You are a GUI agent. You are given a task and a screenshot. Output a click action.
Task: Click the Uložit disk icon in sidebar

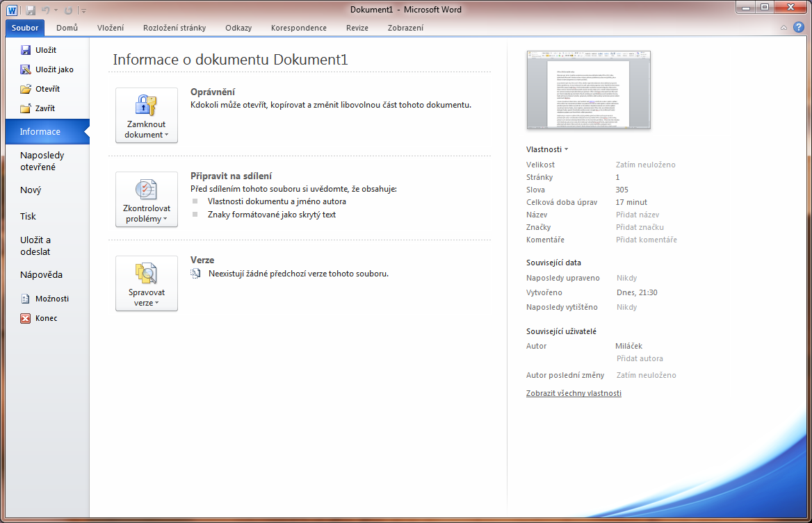coord(25,50)
